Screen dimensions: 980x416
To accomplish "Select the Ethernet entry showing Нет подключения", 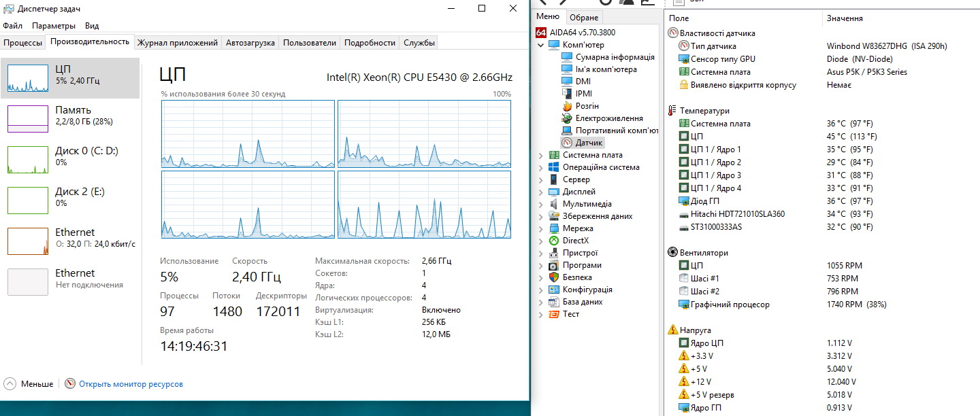I will [x=70, y=282].
